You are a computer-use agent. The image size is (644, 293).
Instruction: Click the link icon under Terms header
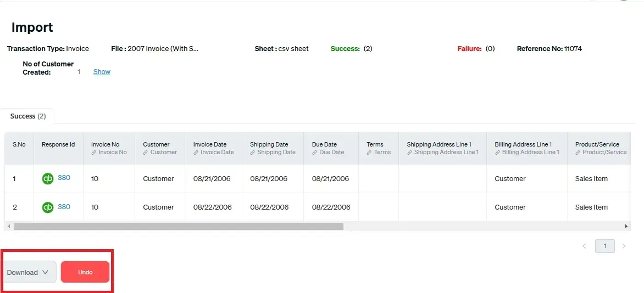(369, 153)
